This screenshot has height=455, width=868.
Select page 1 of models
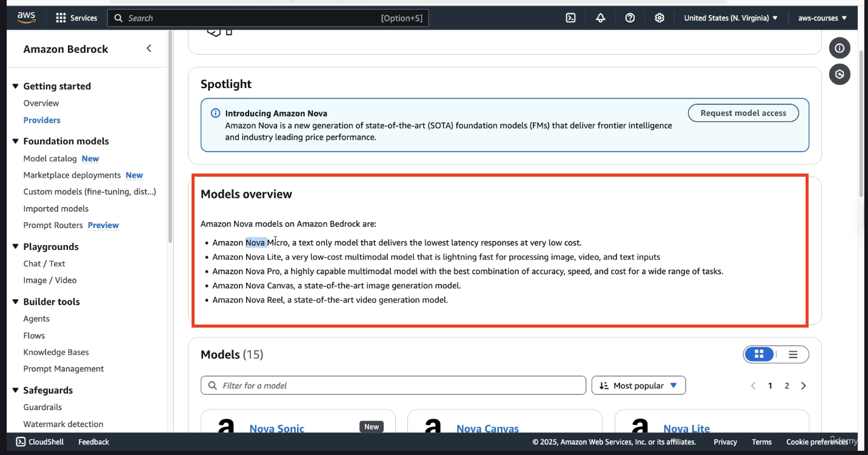770,386
